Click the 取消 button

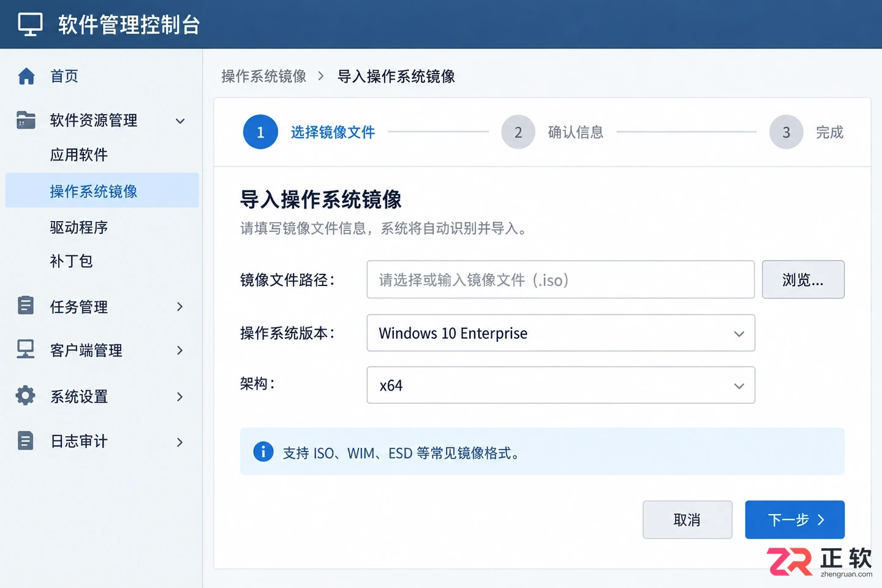[x=687, y=520]
